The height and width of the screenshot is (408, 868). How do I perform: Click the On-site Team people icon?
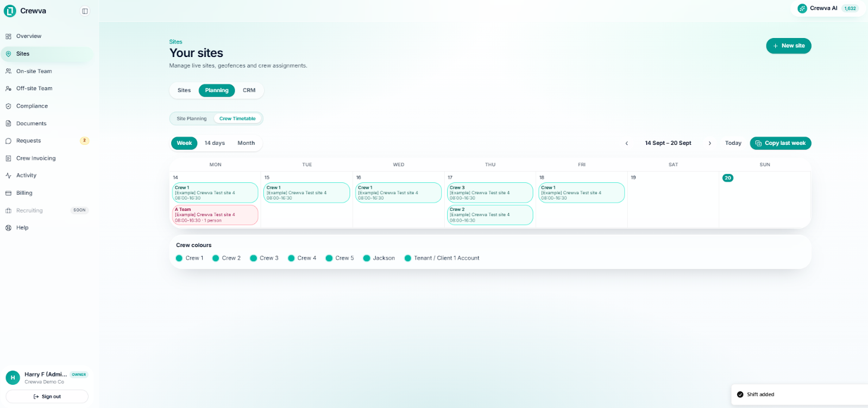(8, 71)
